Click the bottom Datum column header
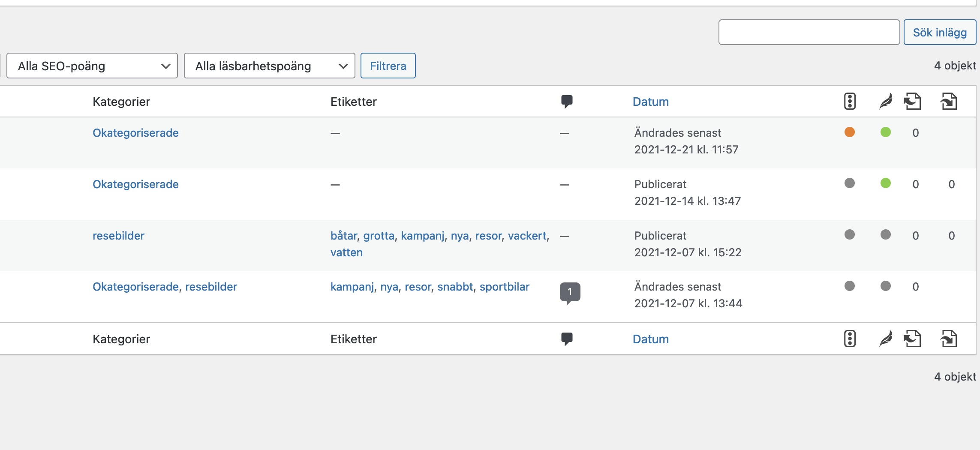 pyautogui.click(x=651, y=339)
